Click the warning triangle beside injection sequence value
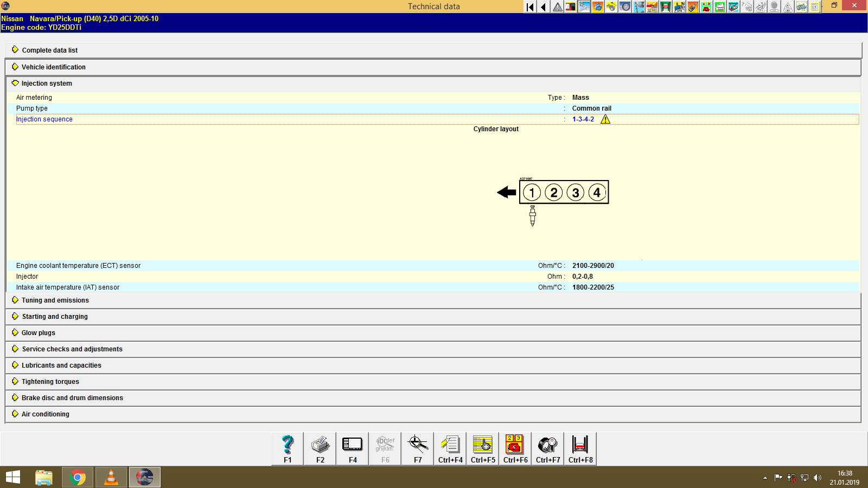 (x=605, y=119)
